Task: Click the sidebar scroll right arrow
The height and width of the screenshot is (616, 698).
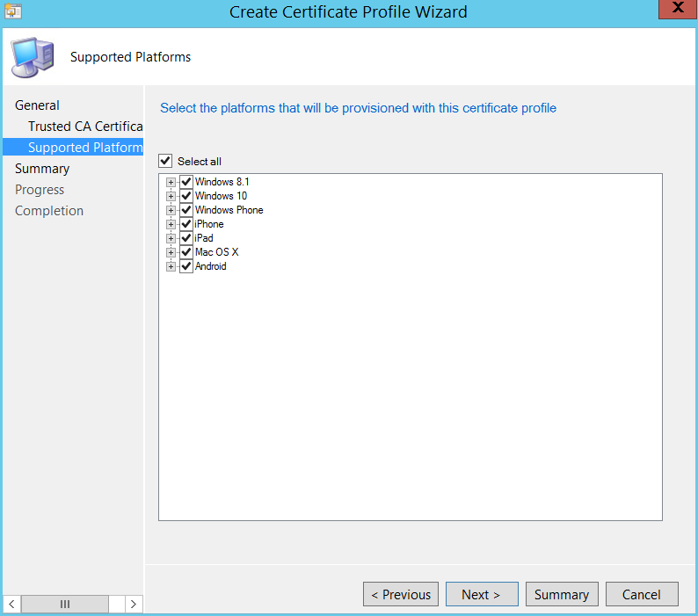Action: click(133, 604)
